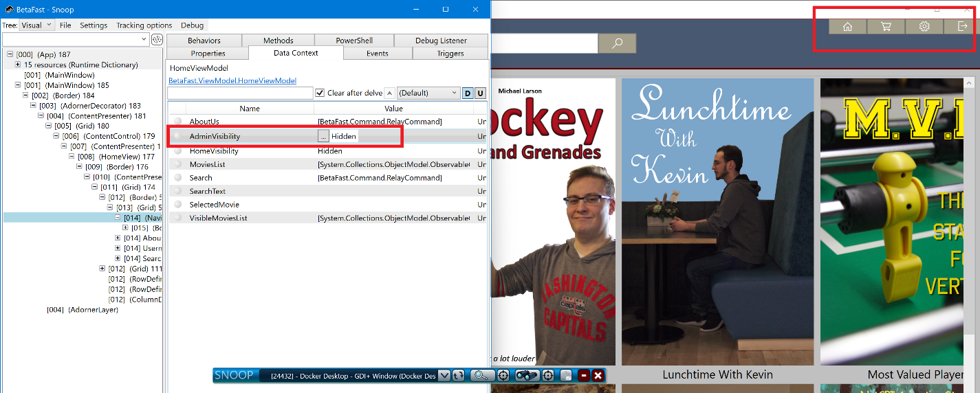Click the U filter button

click(x=480, y=93)
